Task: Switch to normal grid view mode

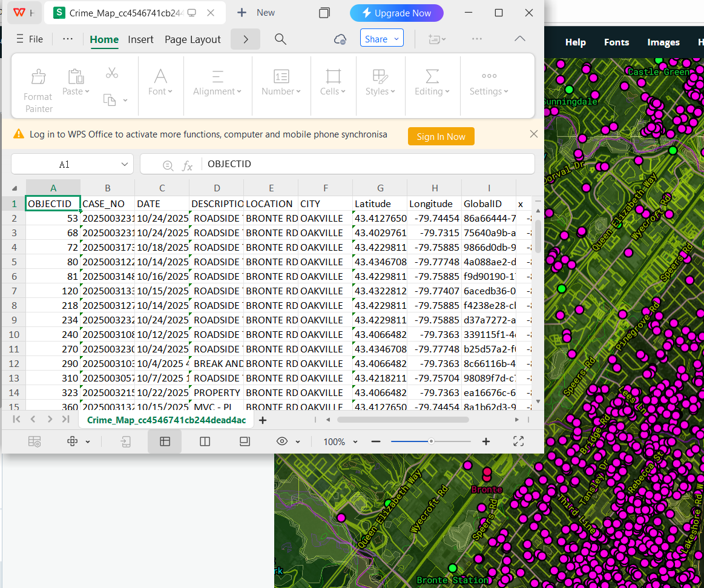Action: click(x=164, y=441)
